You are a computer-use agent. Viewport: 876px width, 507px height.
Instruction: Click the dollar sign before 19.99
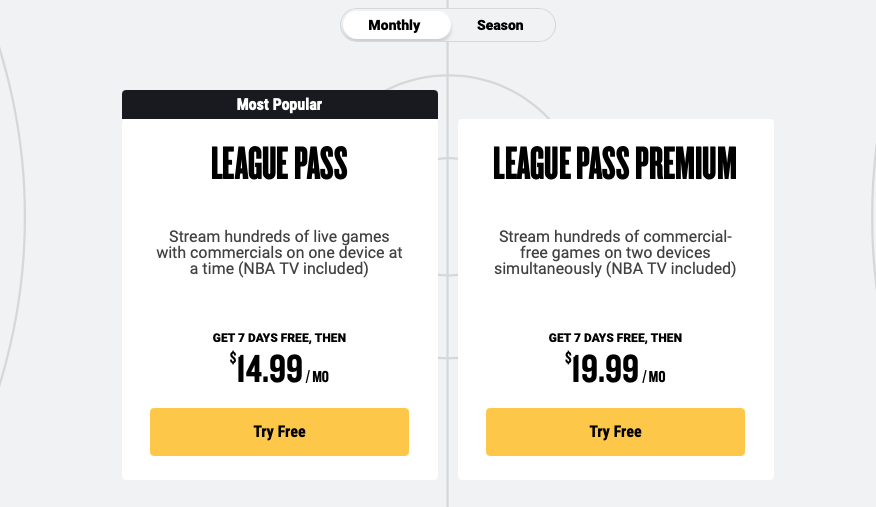[568, 358]
